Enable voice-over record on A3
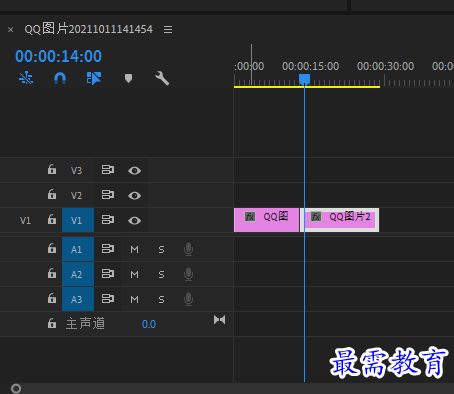454x394 pixels. [188, 299]
